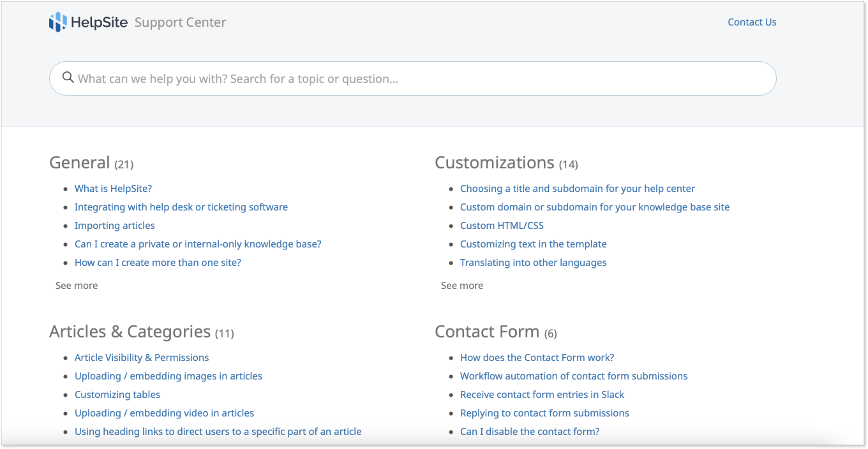Click the (6) count beside Contact Form

550,334
